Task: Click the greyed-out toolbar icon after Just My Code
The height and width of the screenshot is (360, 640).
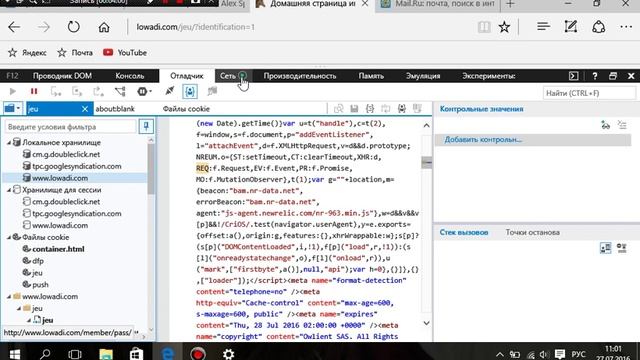Action: [x=212, y=91]
